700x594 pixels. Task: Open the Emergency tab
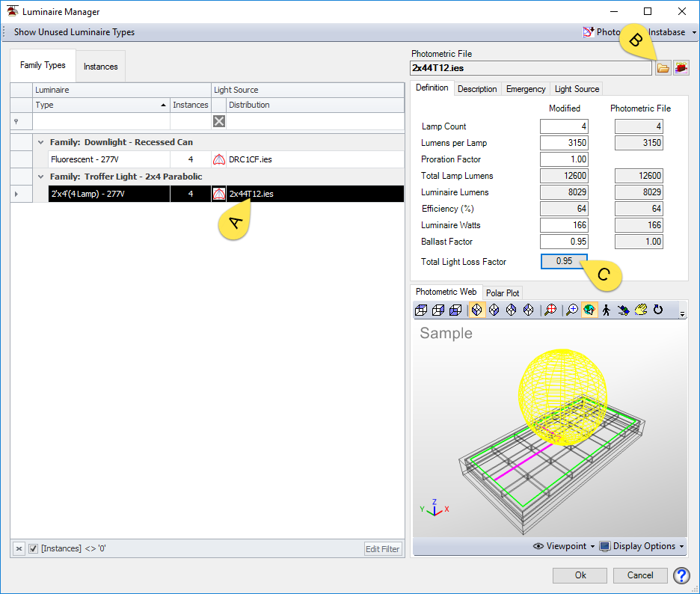(x=525, y=88)
